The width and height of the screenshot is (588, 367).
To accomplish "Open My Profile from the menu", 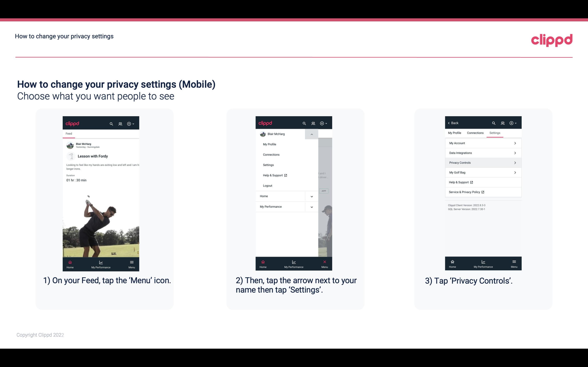I will coord(270,144).
